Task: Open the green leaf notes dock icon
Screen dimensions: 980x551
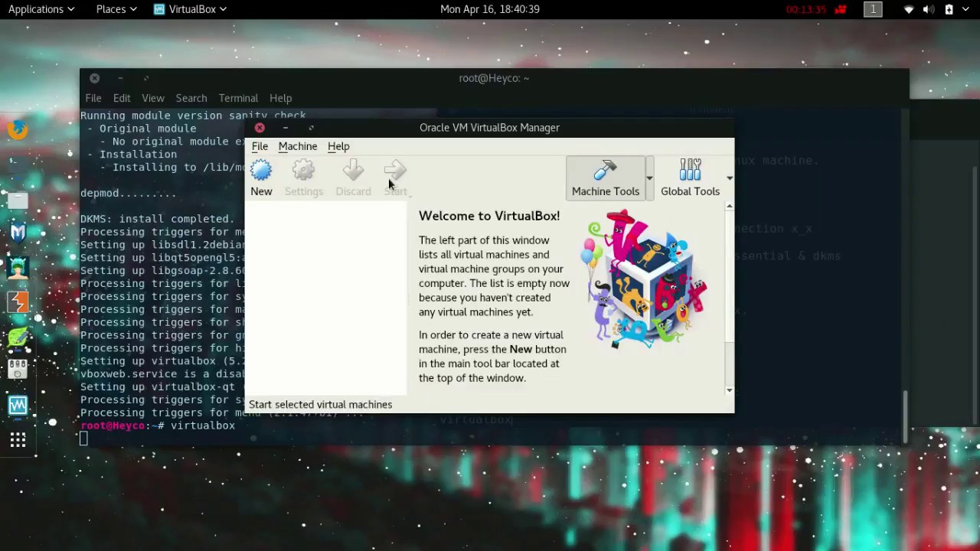Action: pyautogui.click(x=18, y=337)
